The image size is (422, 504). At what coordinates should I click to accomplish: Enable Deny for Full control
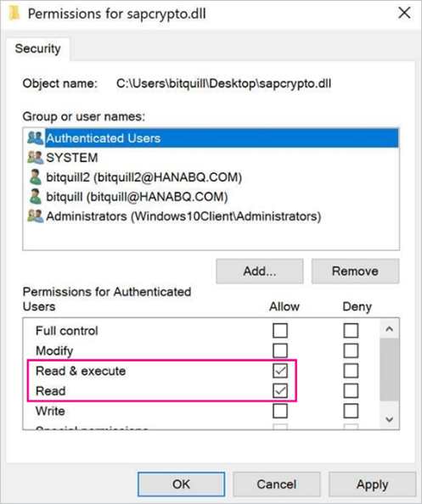351,331
